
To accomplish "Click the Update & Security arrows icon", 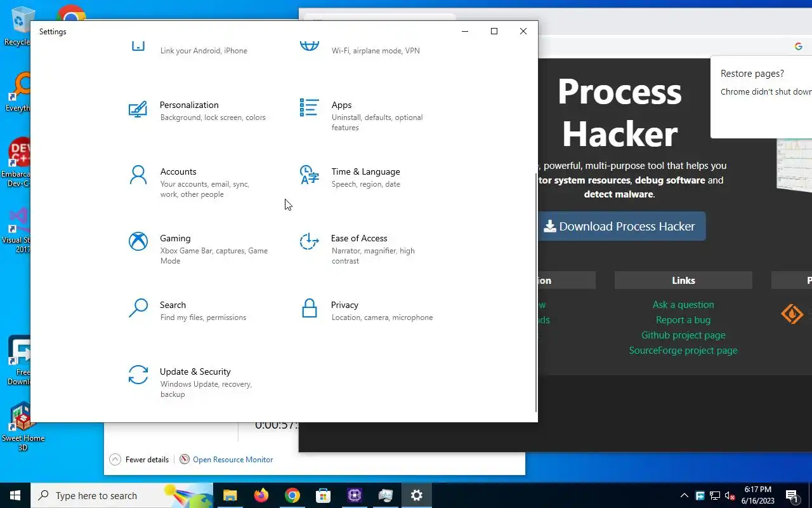I will click(x=138, y=375).
